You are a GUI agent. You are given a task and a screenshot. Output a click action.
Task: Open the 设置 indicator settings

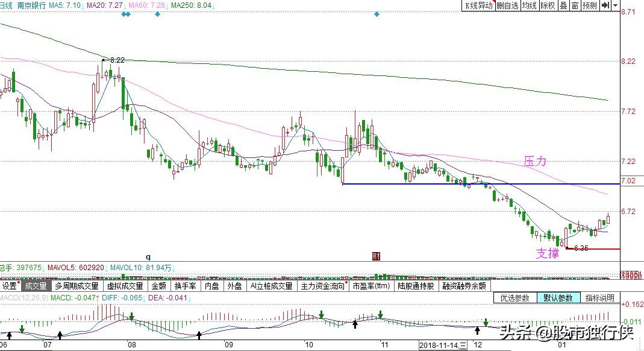11,286
